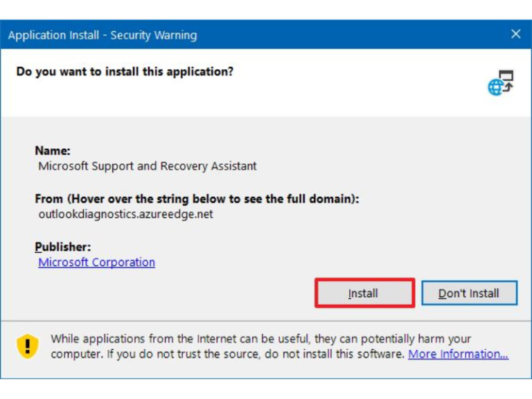Image resolution: width=532 pixels, height=399 pixels.
Task: Click the 'Do you want to install' heading
Action: (x=125, y=71)
